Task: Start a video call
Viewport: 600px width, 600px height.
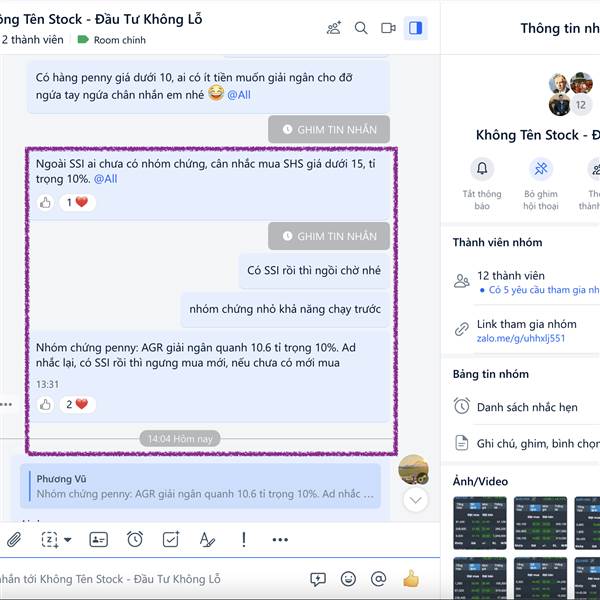Action: pyautogui.click(x=388, y=28)
